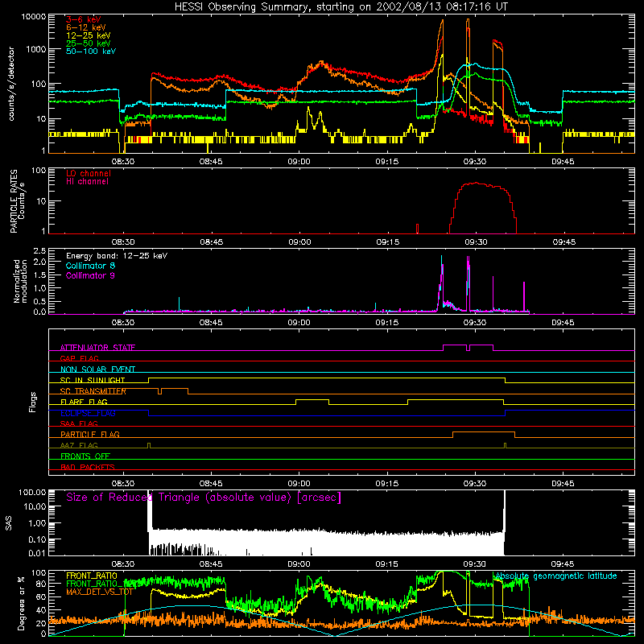The height and width of the screenshot is (644, 644).
Task: Click the Normalized modulation axis label
Action: tap(21, 281)
